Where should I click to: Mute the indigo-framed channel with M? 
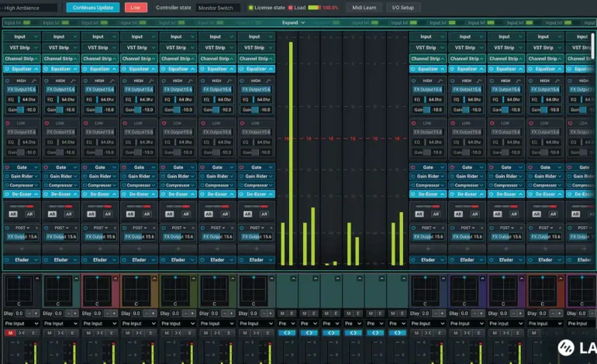click(455, 333)
